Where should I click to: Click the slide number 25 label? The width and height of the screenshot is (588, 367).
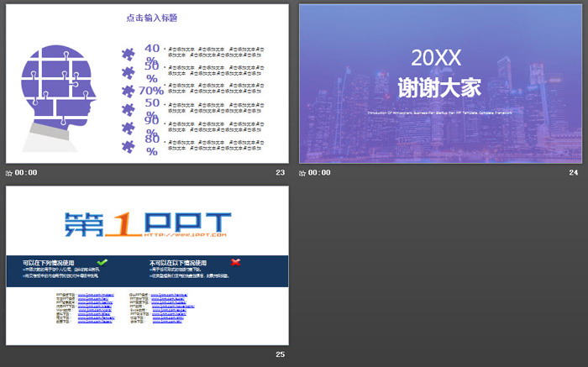[280, 354]
